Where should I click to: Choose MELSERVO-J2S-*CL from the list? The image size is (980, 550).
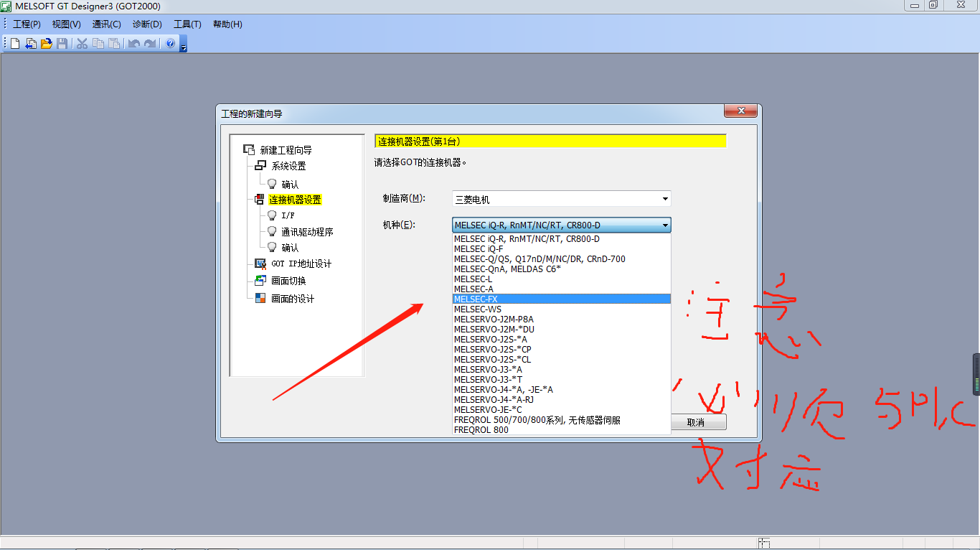(x=562, y=360)
